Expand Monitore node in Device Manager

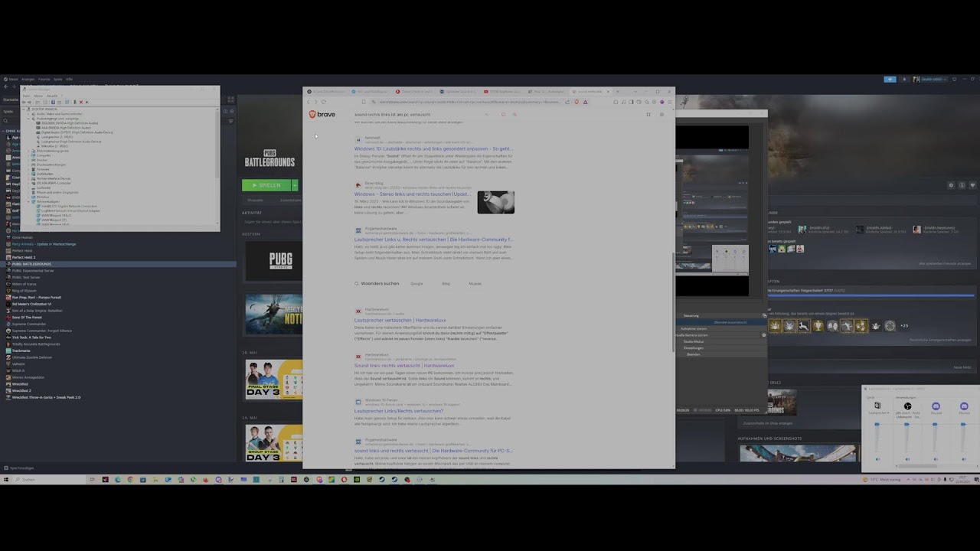(28, 197)
